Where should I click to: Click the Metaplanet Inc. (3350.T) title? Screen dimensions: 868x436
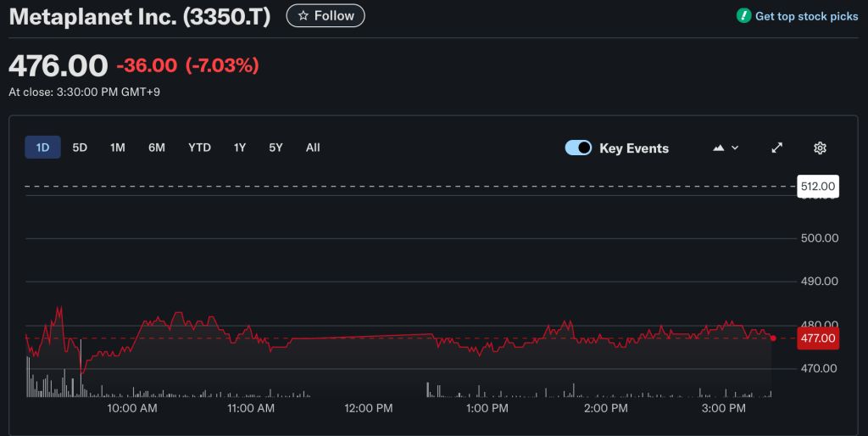pyautogui.click(x=140, y=17)
